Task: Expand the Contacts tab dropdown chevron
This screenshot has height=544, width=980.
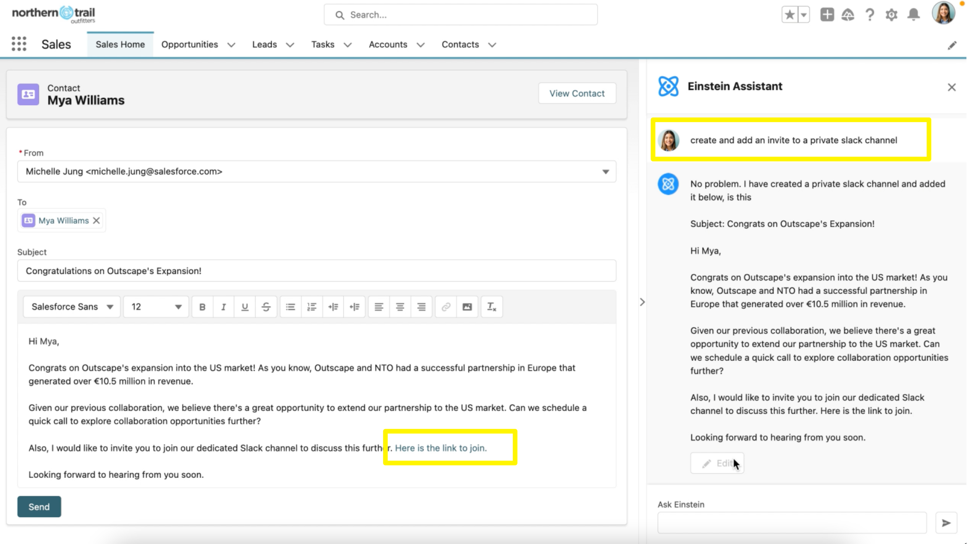Action: coord(492,45)
